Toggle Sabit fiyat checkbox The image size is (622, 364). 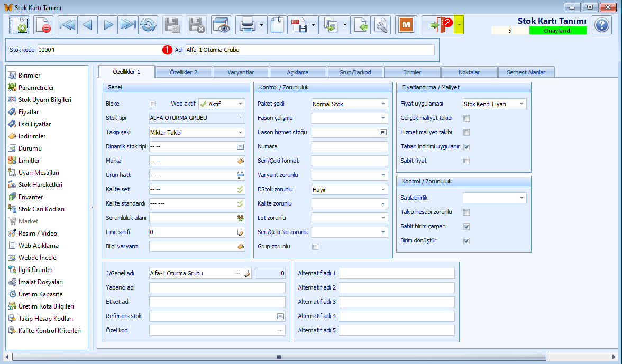(466, 161)
